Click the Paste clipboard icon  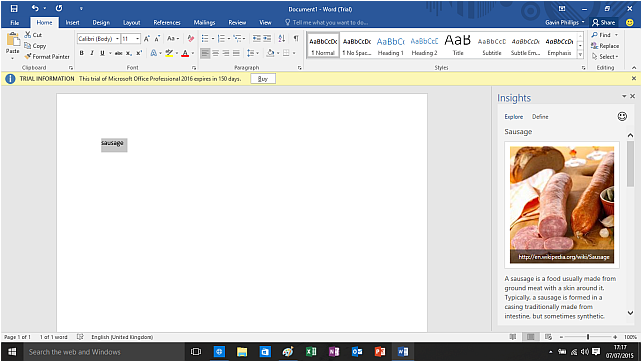[x=13, y=40]
